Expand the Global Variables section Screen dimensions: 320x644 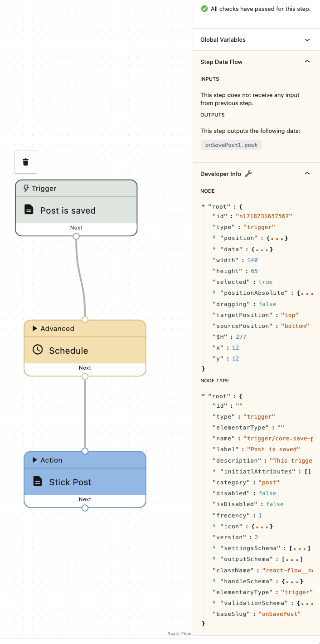307,40
